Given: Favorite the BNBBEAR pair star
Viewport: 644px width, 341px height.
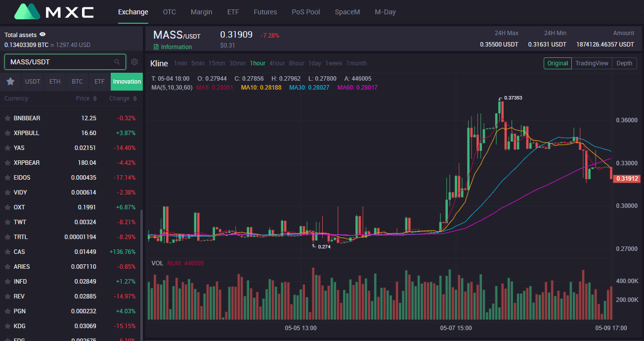Looking at the screenshot, I should tap(7, 118).
